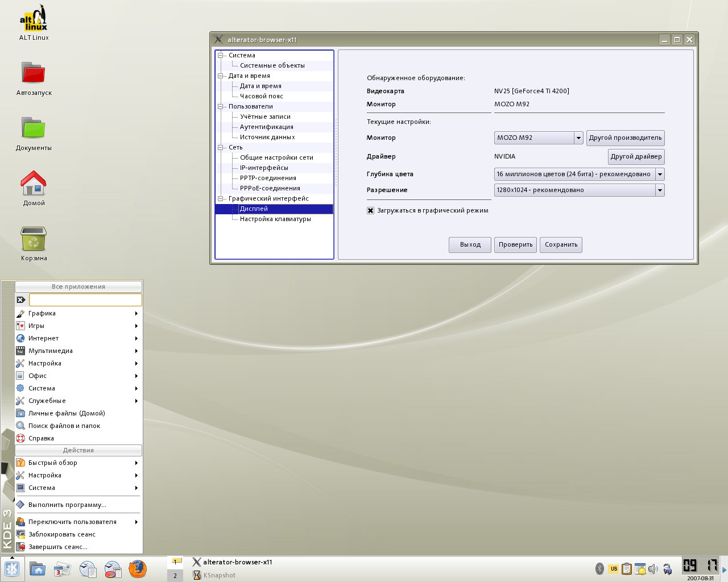Toggle the Загружаться в графический режим checkbox
This screenshot has width=728, height=582.
click(370, 210)
